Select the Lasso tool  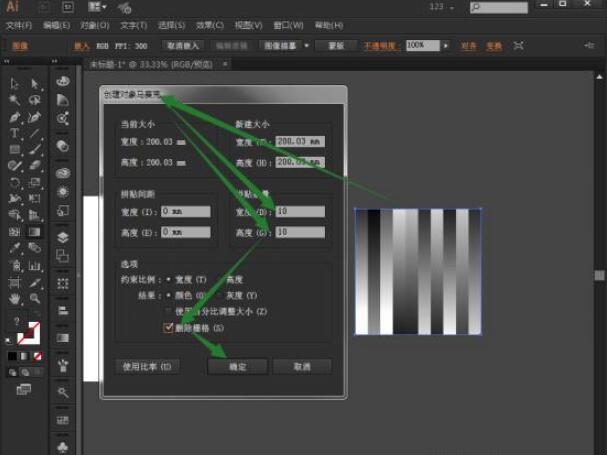[x=35, y=100]
